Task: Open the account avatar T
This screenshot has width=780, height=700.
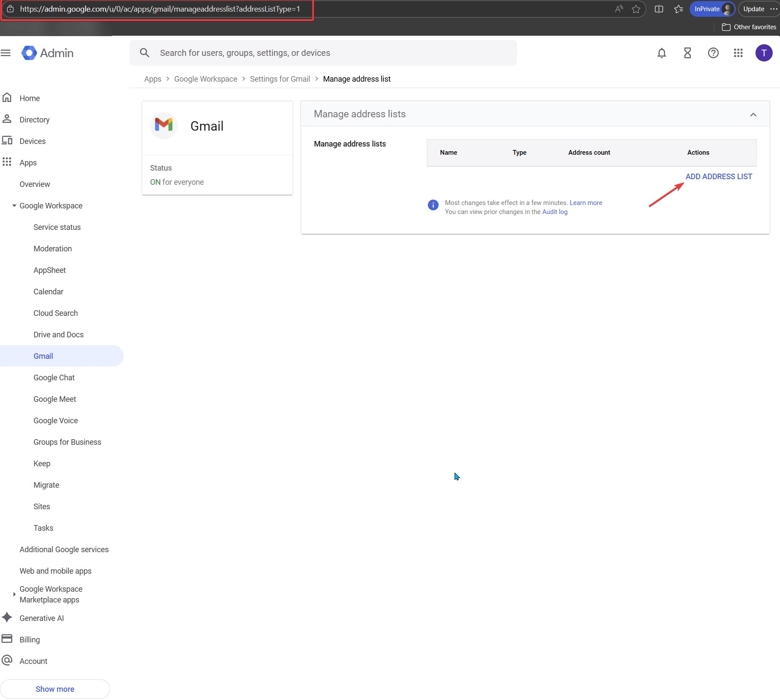Action: pyautogui.click(x=764, y=53)
